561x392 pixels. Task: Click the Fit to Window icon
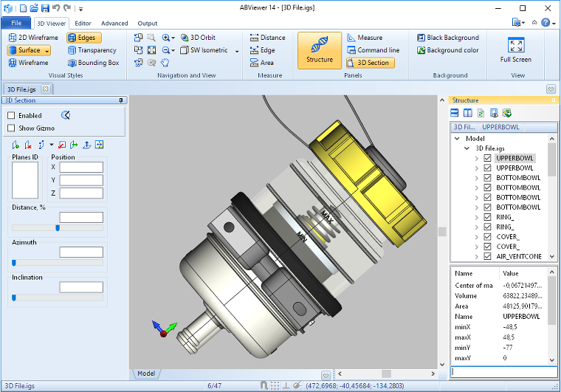[152, 50]
